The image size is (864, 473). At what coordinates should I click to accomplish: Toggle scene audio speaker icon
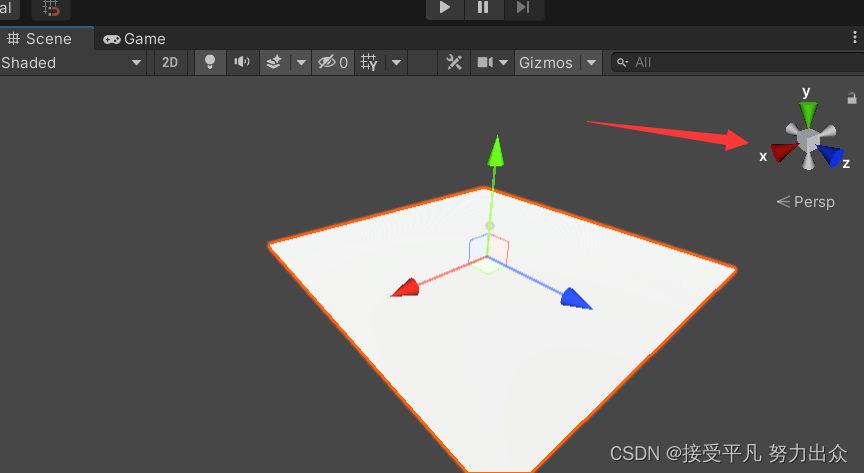pos(242,62)
